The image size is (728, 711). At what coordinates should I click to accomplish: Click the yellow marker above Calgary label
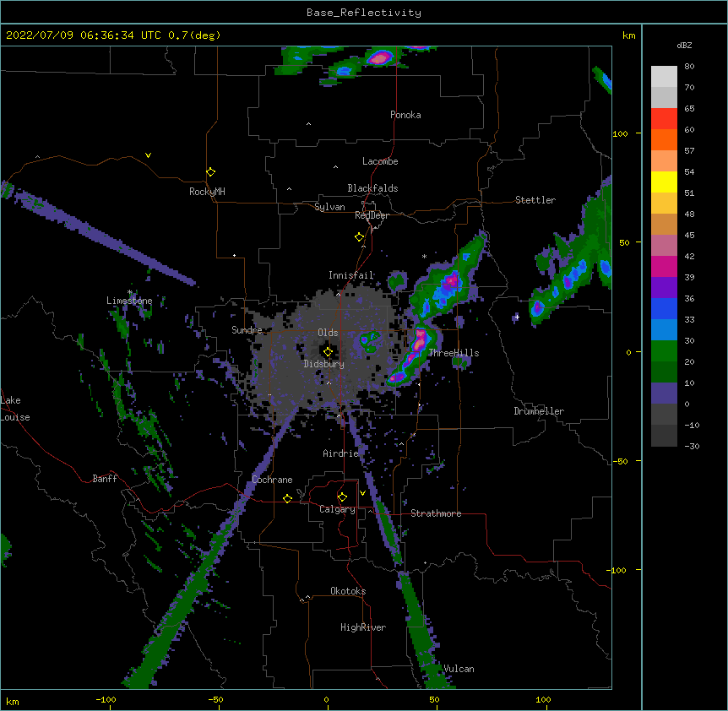[342, 497]
